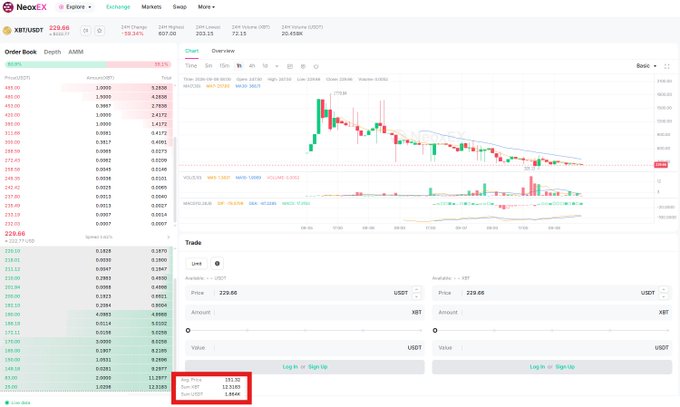Screen dimensions: 680x407
Task: Click chart toolbar icon right of interval arrow
Action: tap(290, 66)
